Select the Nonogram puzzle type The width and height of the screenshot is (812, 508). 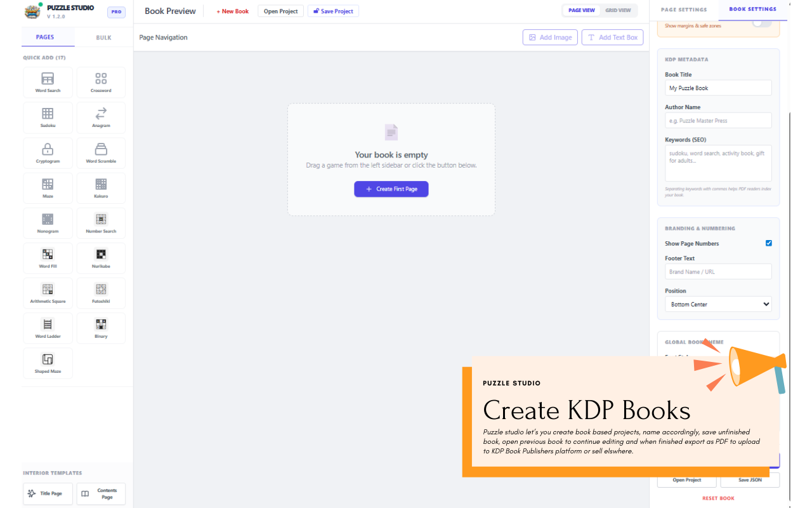(x=48, y=223)
